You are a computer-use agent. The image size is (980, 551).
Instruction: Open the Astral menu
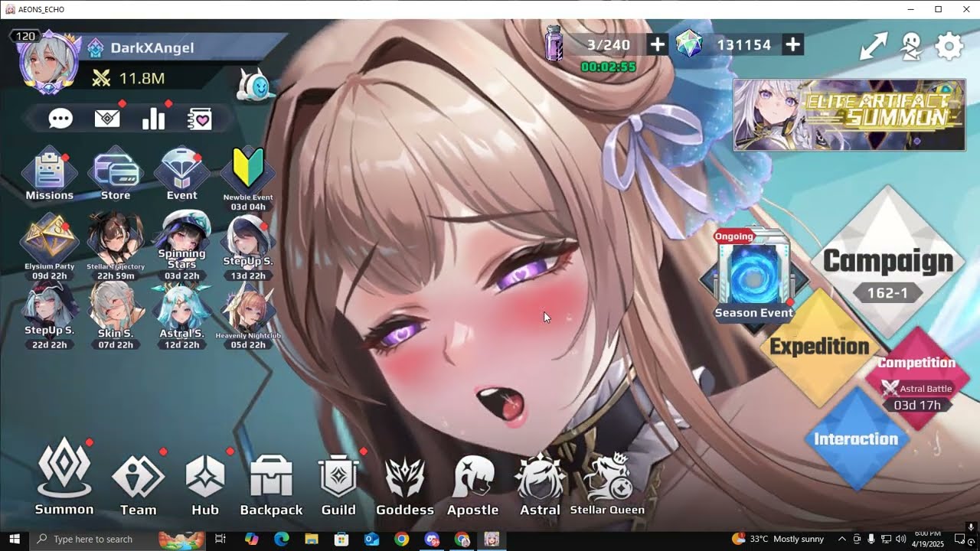tap(541, 484)
